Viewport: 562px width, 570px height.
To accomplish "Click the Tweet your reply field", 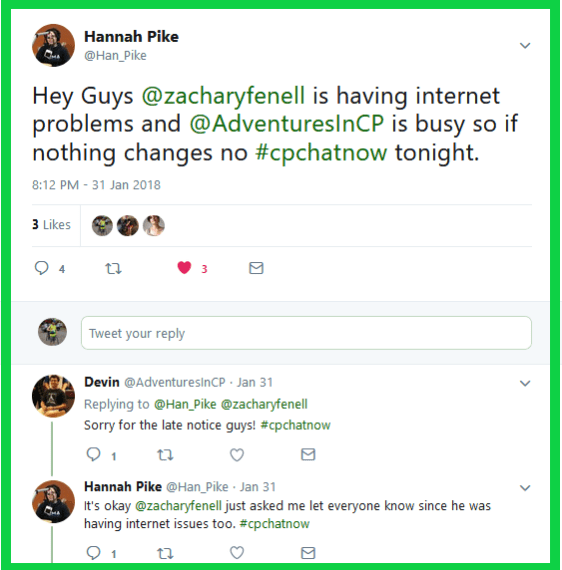I will click(306, 333).
